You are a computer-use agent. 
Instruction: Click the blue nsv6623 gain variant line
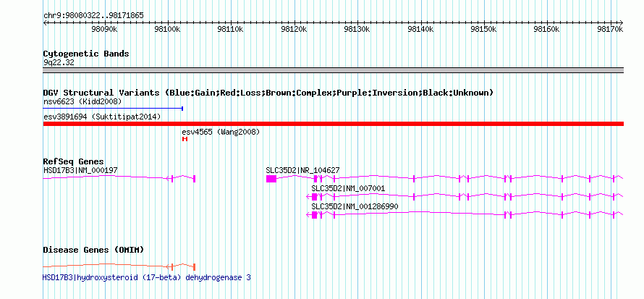point(113,109)
